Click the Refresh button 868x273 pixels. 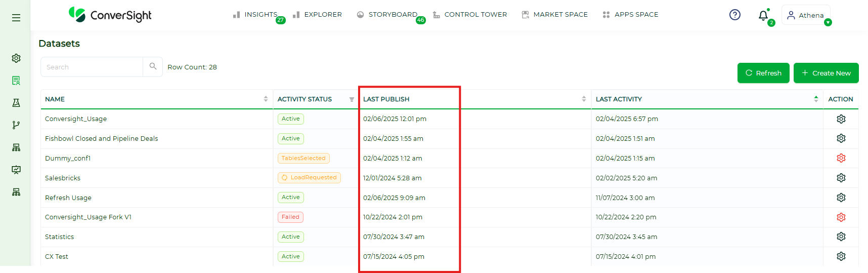[x=763, y=73]
